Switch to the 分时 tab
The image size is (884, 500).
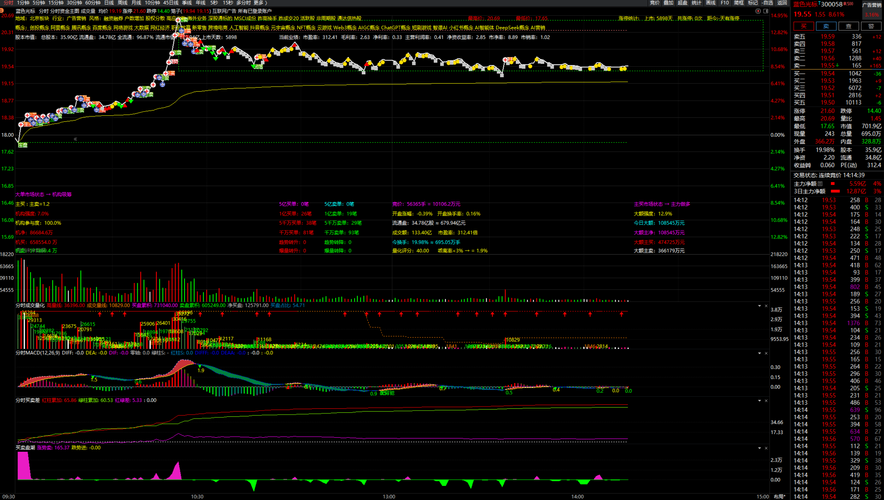click(x=7, y=3)
